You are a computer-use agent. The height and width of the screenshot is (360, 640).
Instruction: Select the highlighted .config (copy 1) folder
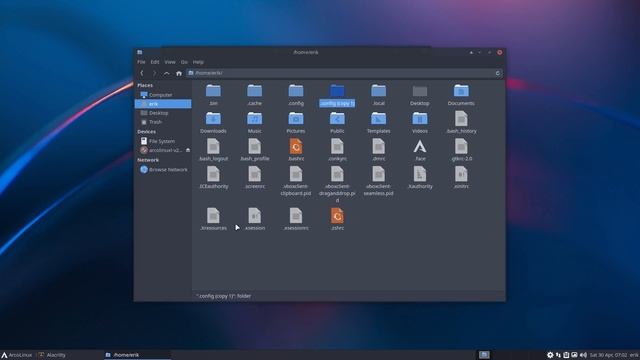click(337, 95)
